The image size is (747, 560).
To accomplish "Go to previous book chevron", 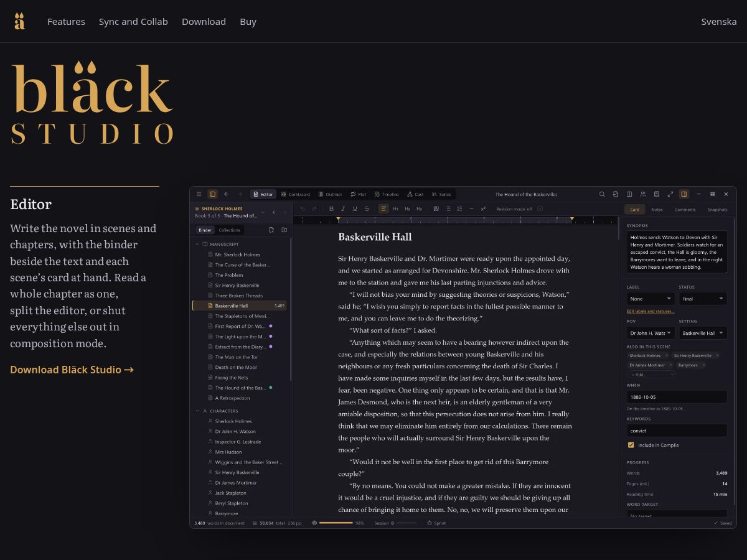I will [274, 212].
